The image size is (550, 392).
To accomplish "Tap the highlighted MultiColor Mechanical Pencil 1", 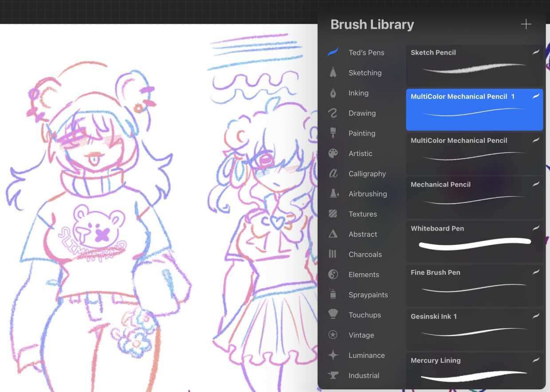I will click(474, 109).
